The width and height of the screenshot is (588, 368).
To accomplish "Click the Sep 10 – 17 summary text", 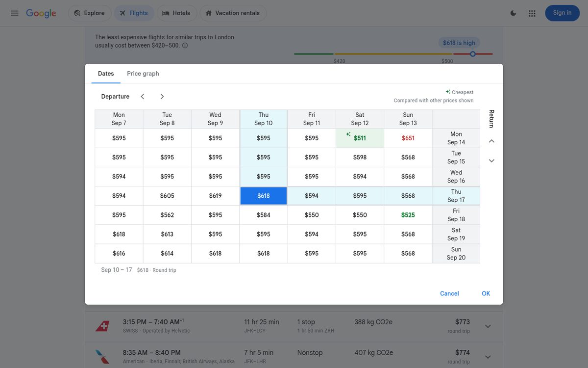I will 117,270.
